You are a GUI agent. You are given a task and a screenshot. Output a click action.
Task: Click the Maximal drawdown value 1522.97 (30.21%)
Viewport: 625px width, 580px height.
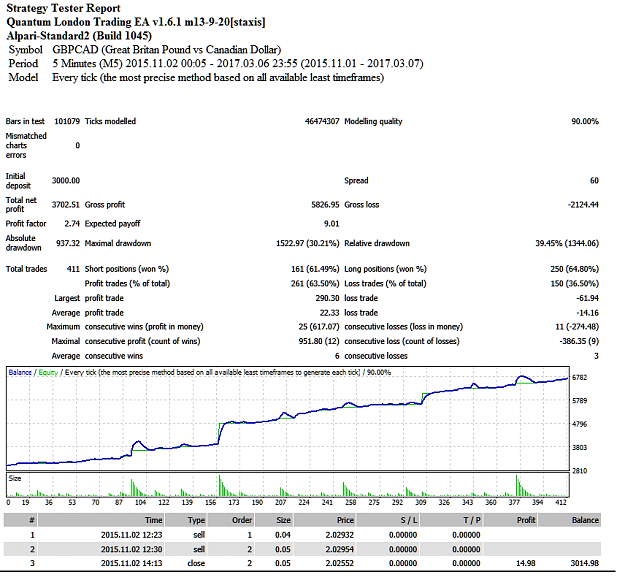pyautogui.click(x=308, y=243)
